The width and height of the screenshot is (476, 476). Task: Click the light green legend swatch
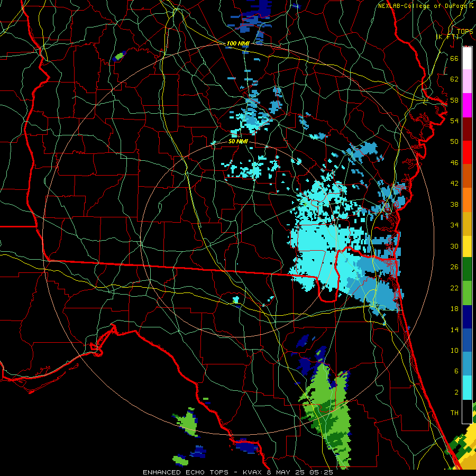click(x=467, y=293)
